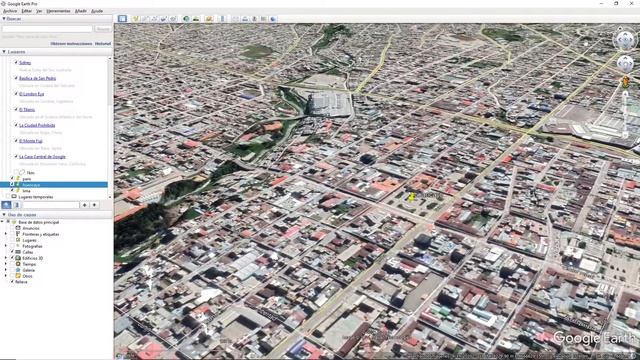Enable the Anuncios layer checkbox
The image size is (640, 360).
pos(12,228)
